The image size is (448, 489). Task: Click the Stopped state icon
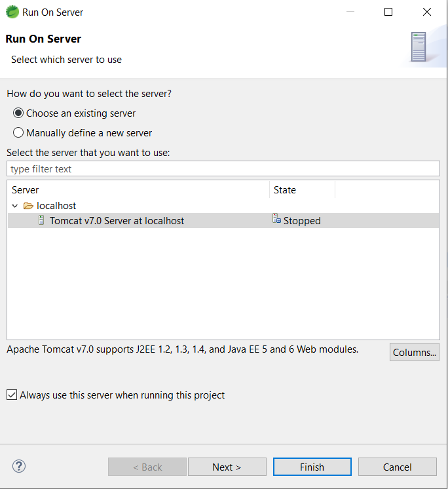(276, 218)
